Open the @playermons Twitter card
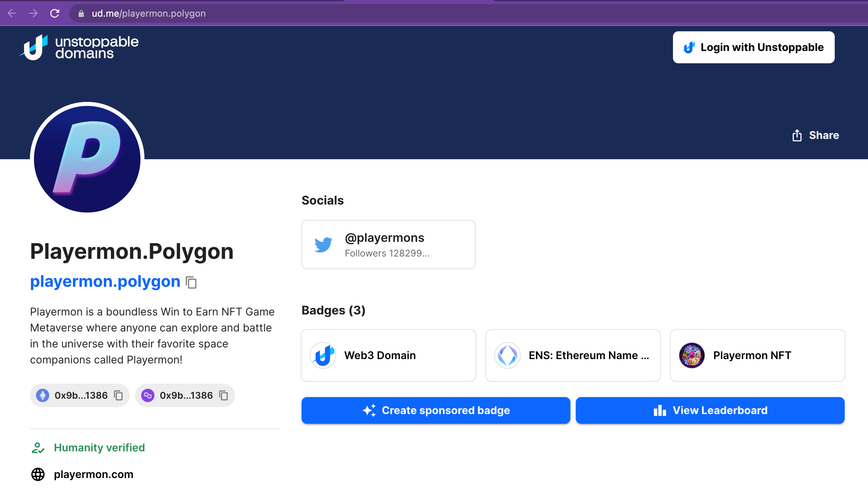868x497 pixels. [388, 245]
